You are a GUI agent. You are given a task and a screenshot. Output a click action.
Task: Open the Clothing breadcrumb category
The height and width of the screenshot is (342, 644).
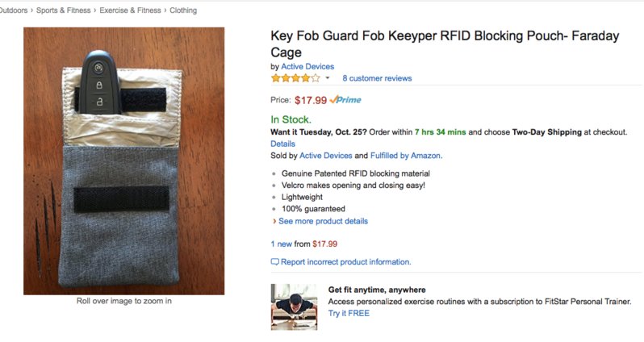coord(183,10)
